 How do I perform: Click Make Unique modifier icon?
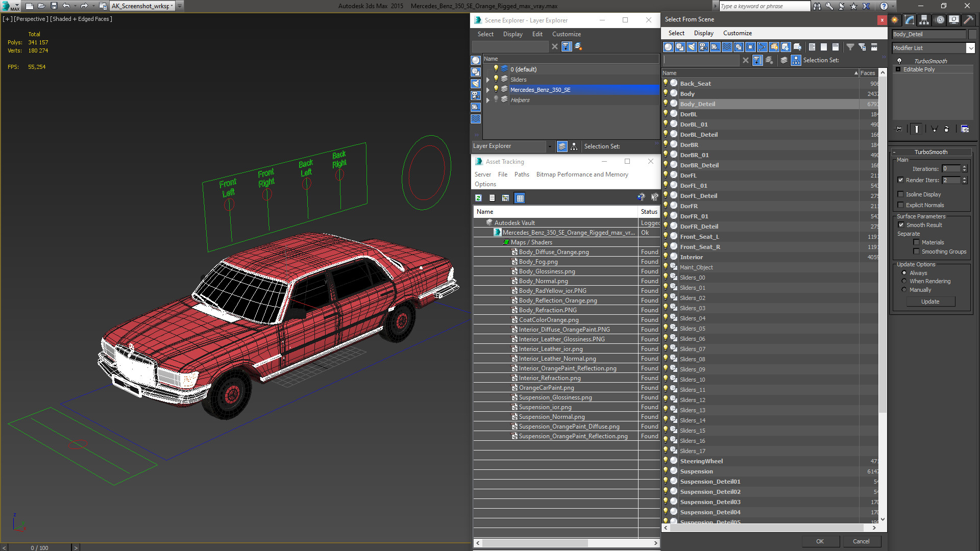[934, 129]
